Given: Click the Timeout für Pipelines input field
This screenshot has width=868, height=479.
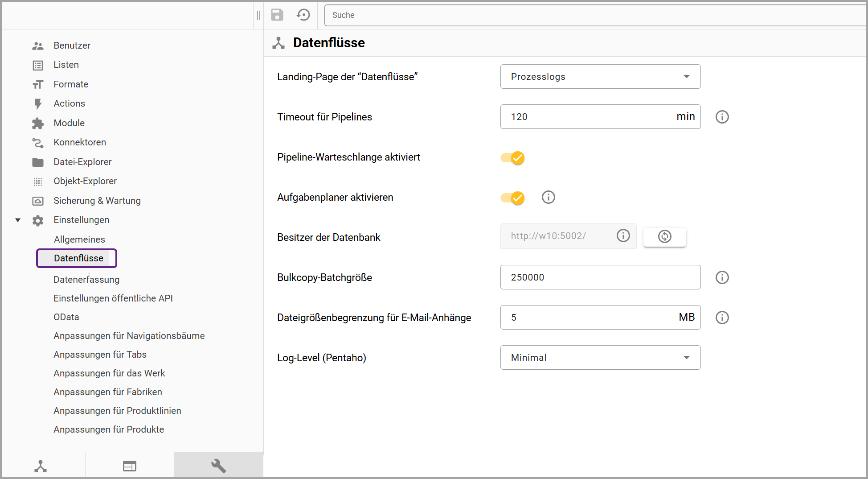Looking at the screenshot, I should 588,117.
